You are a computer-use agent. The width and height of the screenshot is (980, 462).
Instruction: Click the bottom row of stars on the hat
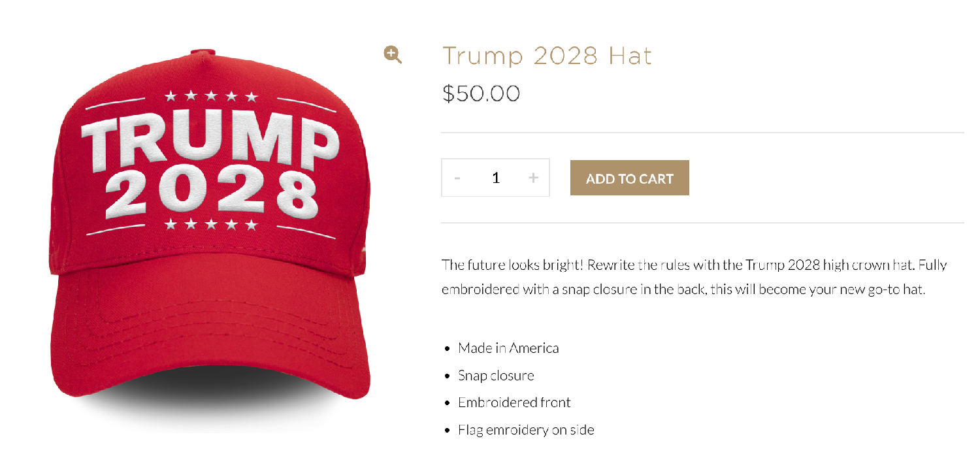coord(211,225)
